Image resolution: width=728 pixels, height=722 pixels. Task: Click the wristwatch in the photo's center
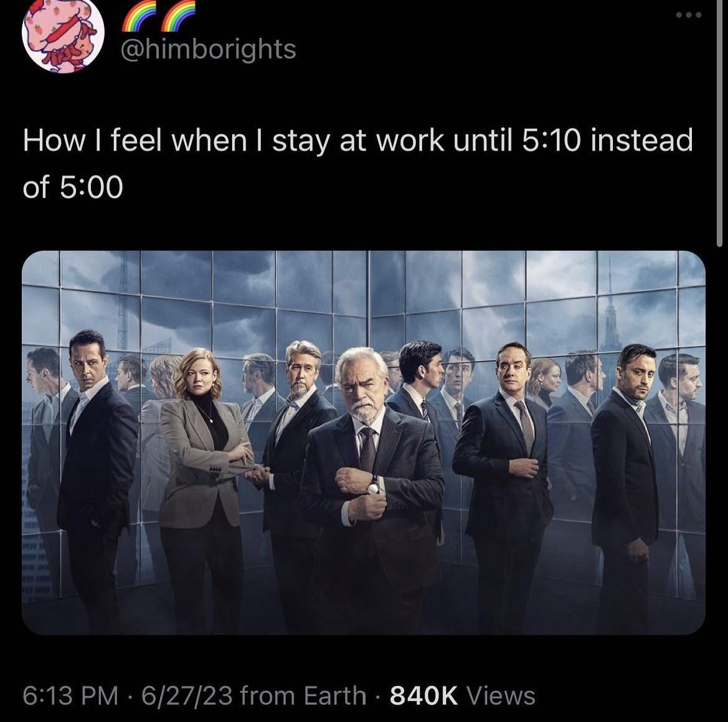374,485
